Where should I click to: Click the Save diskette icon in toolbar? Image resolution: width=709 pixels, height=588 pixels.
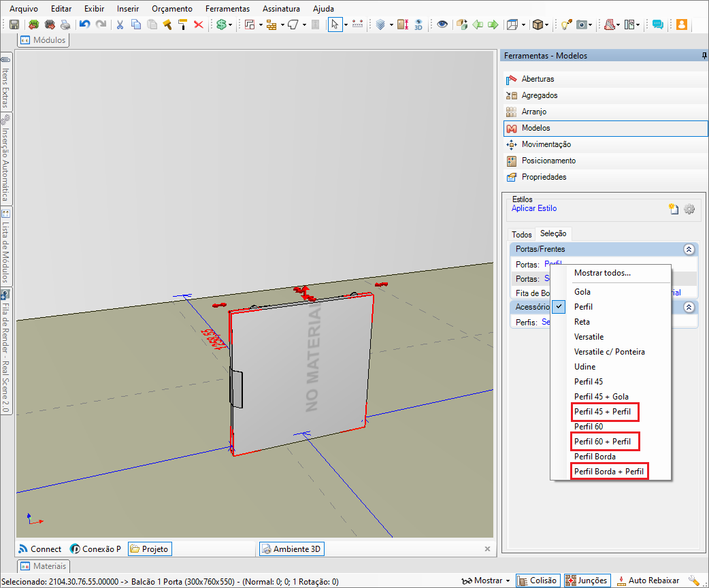coord(14,24)
